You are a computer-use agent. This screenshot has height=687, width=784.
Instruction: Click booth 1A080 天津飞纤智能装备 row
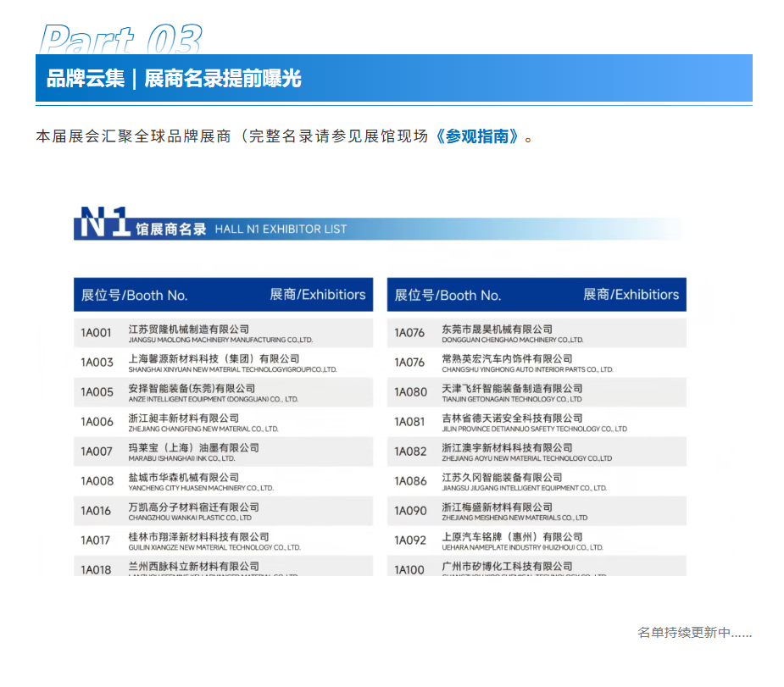537,392
